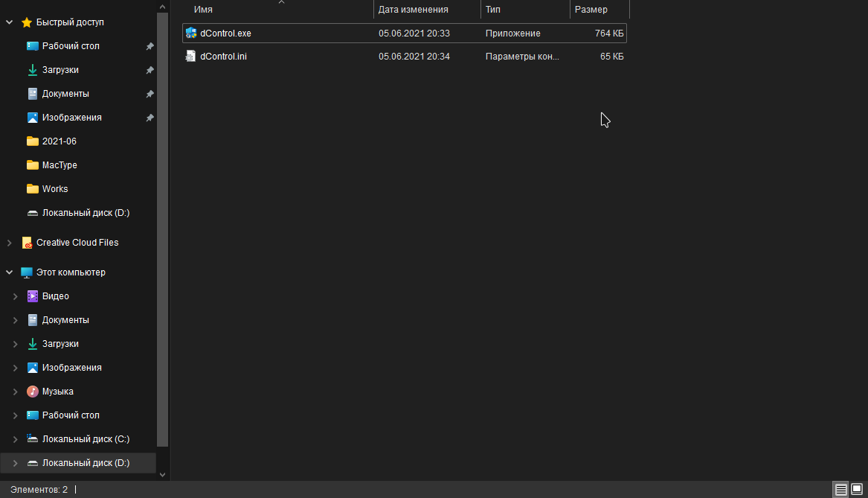This screenshot has width=868, height=498.
Task: Collapse the Этот компьютер tree node
Action: [x=10, y=272]
